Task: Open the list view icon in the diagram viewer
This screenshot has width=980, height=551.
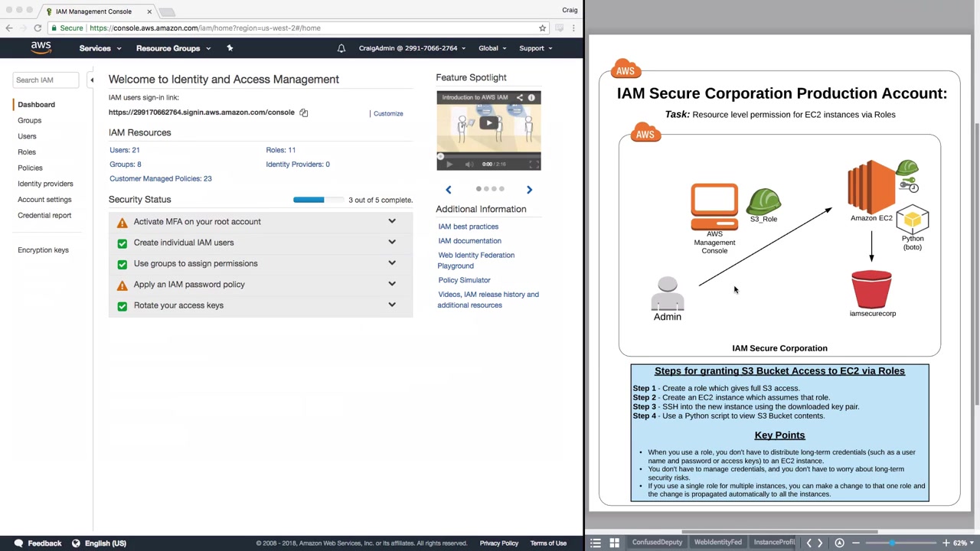Action: [x=596, y=543]
